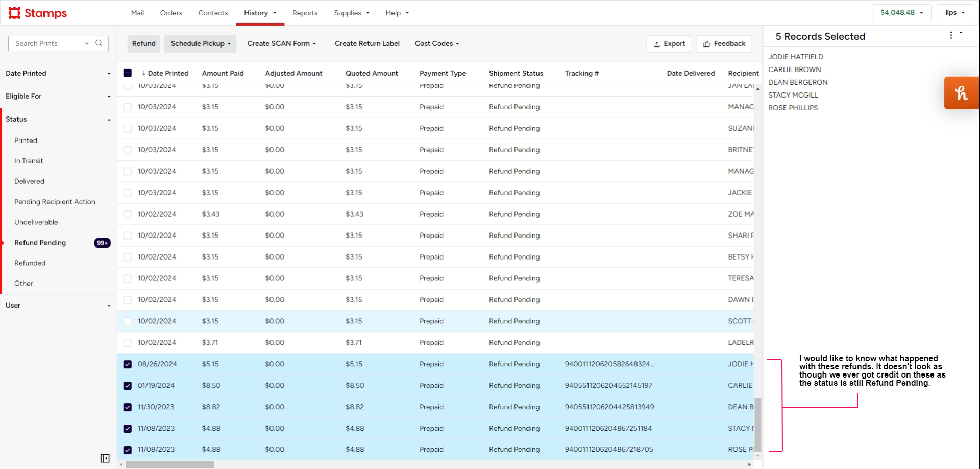The width and height of the screenshot is (980, 469).
Task: Click the orange Honey extension icon
Action: 961,93
